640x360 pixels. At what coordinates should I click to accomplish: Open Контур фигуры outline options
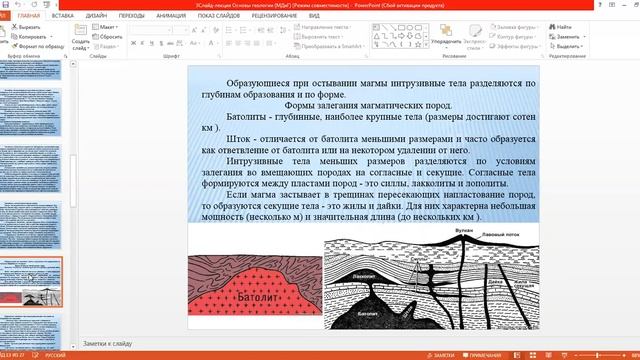[x=513, y=37]
